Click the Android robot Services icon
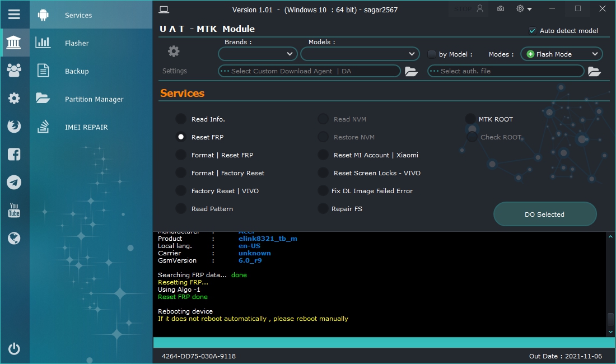This screenshot has width=616, height=364. (x=43, y=15)
